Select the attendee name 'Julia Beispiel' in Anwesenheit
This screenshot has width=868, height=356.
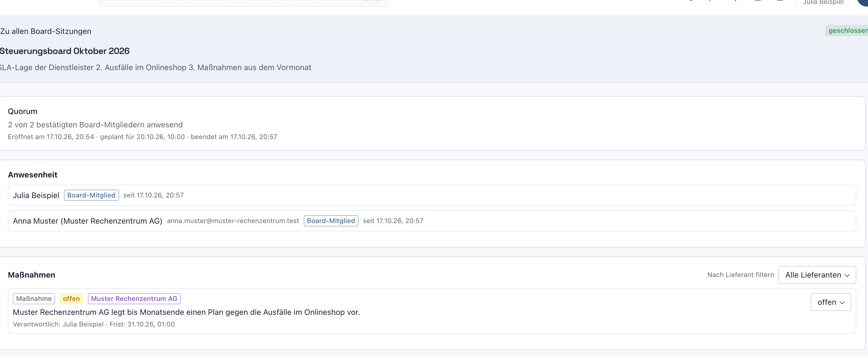36,195
